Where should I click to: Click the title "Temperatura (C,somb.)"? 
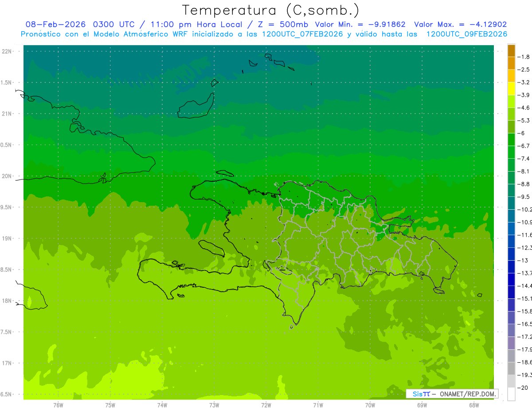click(270, 10)
